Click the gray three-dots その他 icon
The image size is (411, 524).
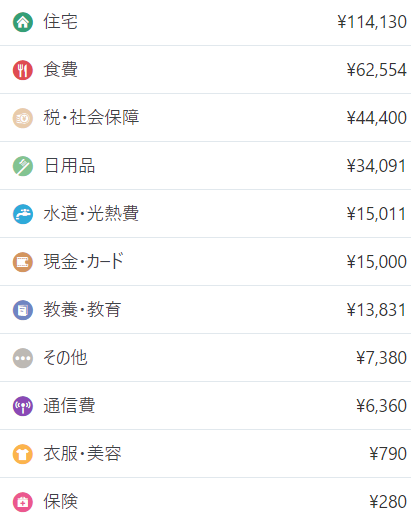click(x=23, y=358)
